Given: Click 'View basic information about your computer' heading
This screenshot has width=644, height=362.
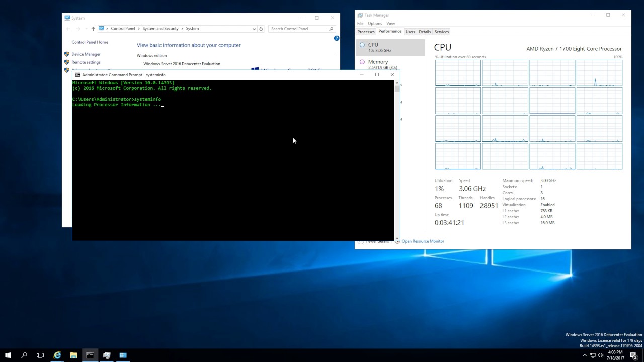Looking at the screenshot, I should tap(189, 45).
